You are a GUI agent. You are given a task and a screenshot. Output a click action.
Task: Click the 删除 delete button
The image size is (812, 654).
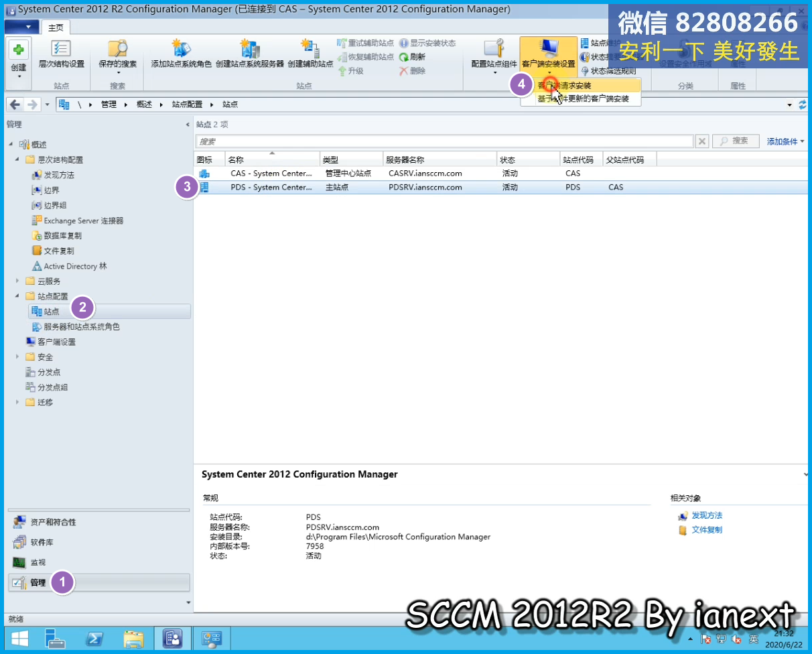pos(412,70)
